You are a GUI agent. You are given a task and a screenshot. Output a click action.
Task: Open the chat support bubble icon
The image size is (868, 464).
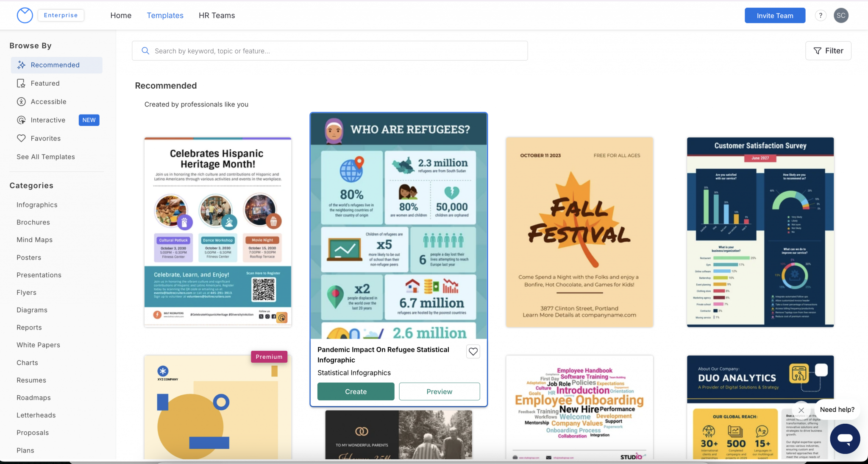click(845, 439)
